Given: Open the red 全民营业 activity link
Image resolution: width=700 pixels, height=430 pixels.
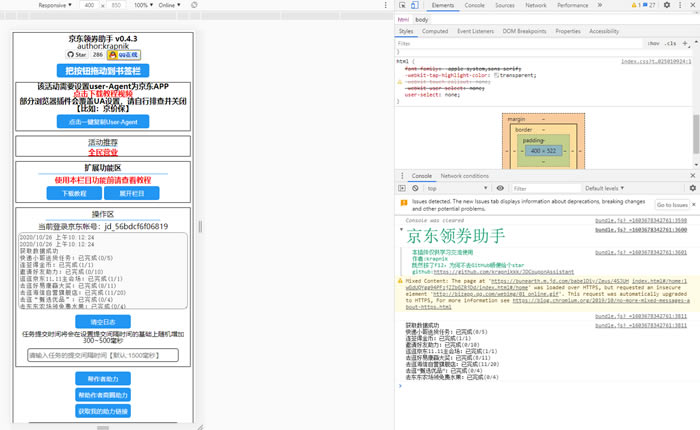Looking at the screenshot, I should point(103,152).
